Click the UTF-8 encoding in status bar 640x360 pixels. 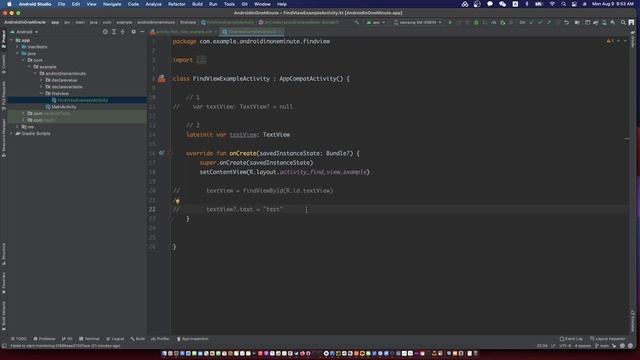pos(565,346)
